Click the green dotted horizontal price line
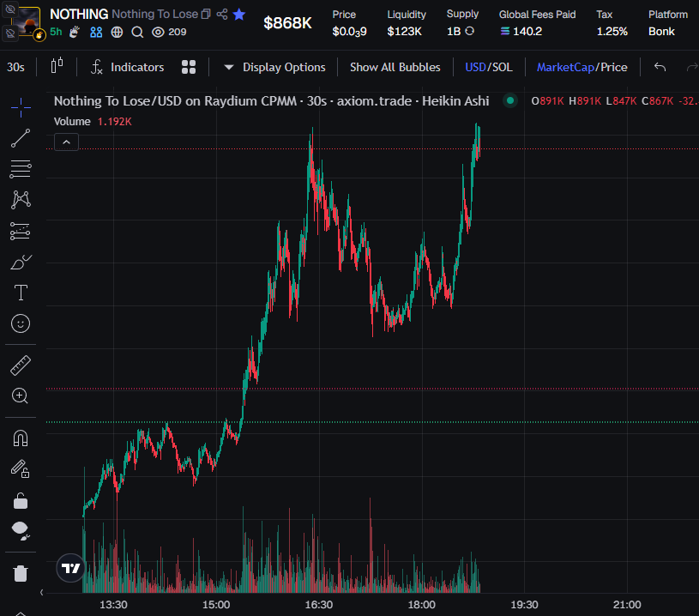This screenshot has width=699, height=616. [372, 422]
